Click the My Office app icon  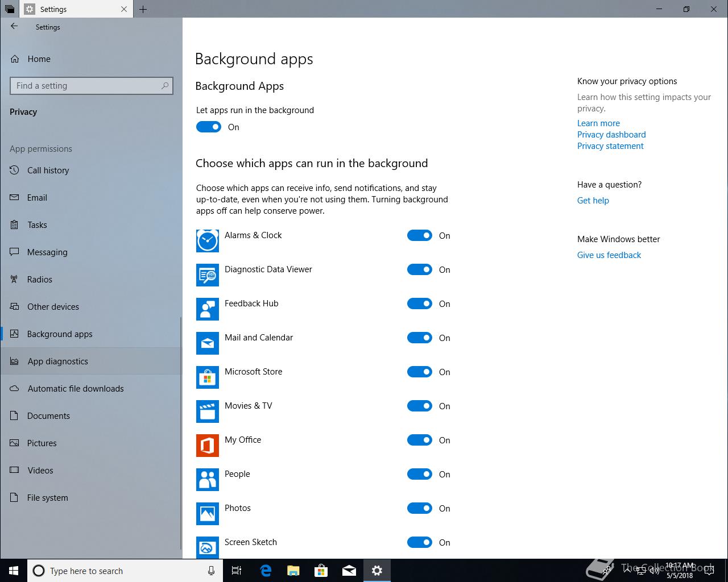point(208,446)
